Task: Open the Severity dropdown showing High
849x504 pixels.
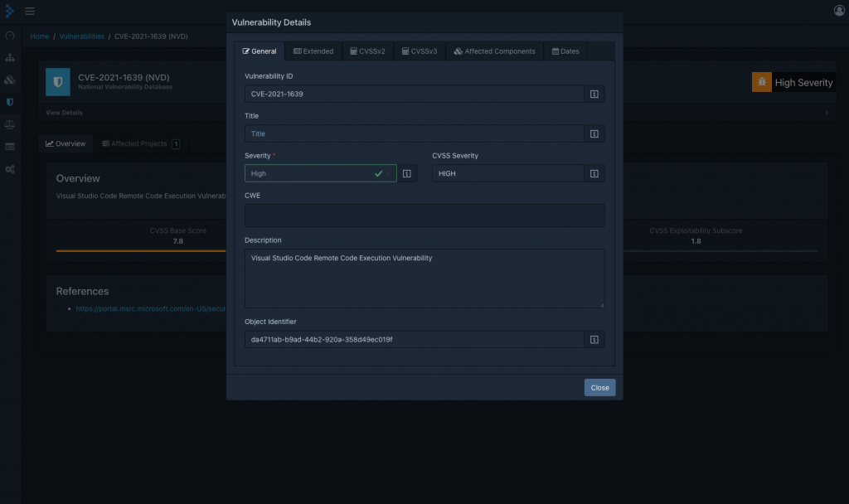Action: (x=321, y=174)
